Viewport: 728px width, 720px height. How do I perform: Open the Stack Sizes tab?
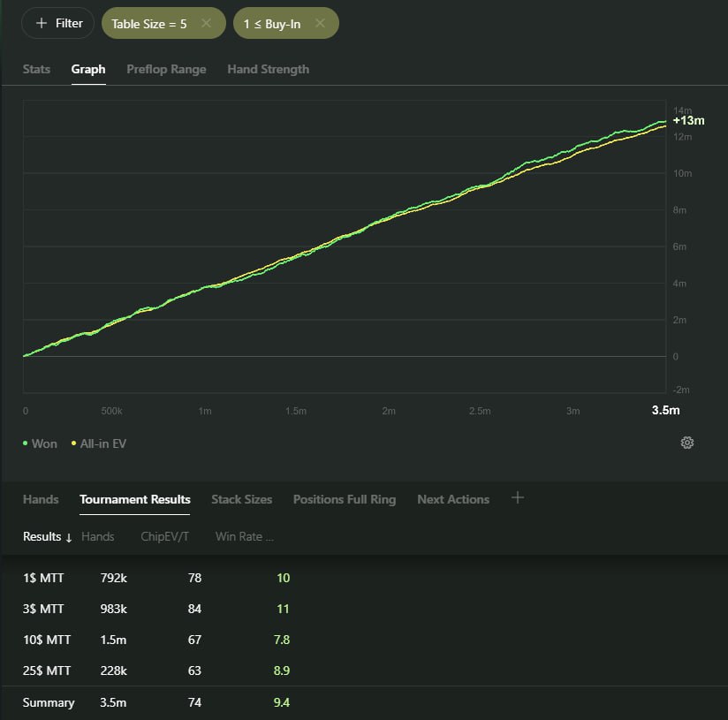tap(241, 499)
